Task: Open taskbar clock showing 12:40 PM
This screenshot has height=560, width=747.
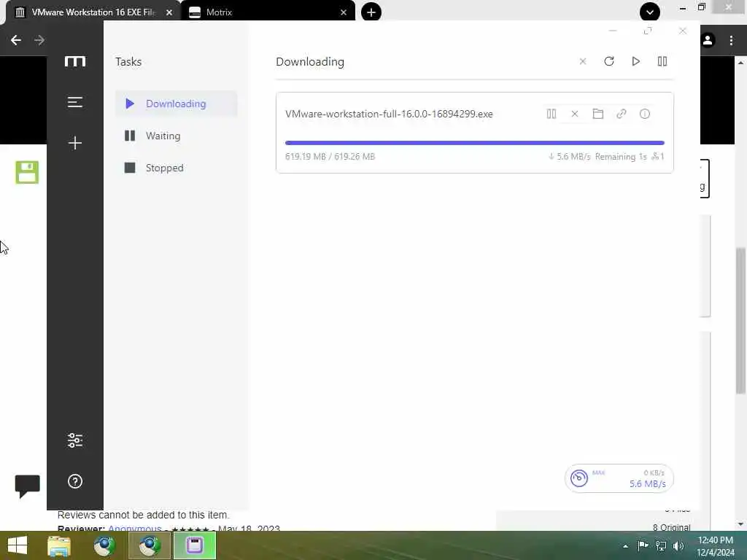Action: (x=716, y=546)
